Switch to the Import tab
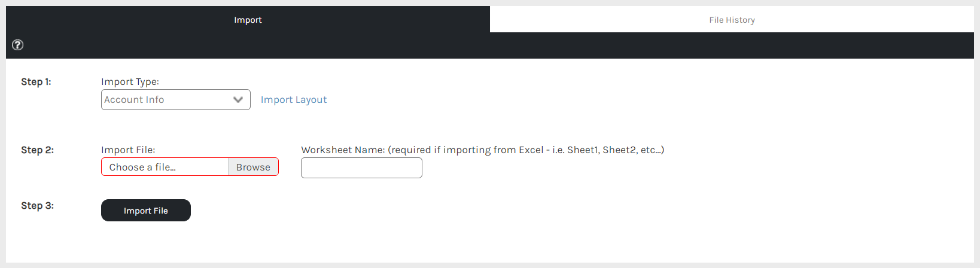Image resolution: width=980 pixels, height=268 pixels. [248, 20]
